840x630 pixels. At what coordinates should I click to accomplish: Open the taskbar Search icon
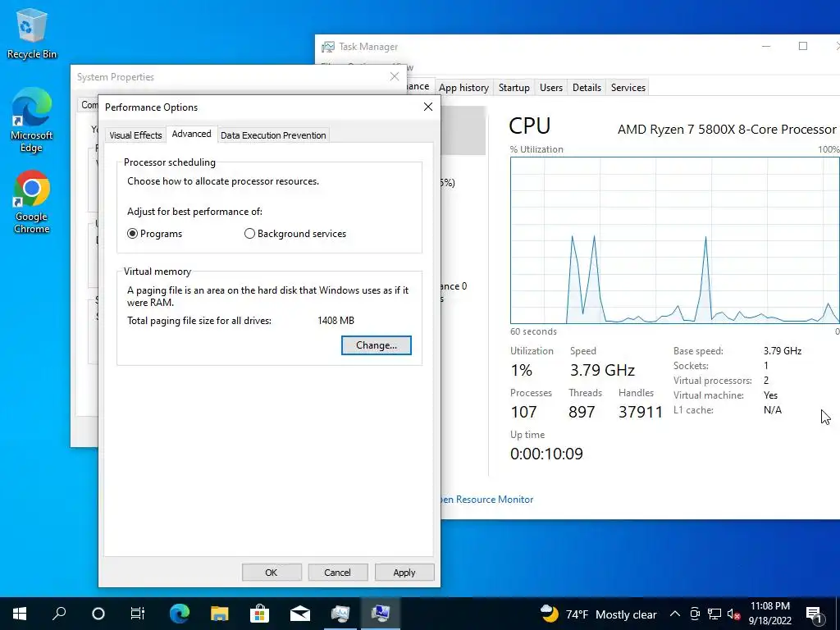[59, 614]
